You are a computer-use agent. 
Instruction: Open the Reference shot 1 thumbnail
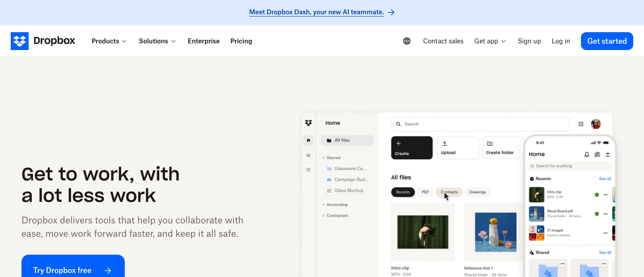click(x=493, y=232)
